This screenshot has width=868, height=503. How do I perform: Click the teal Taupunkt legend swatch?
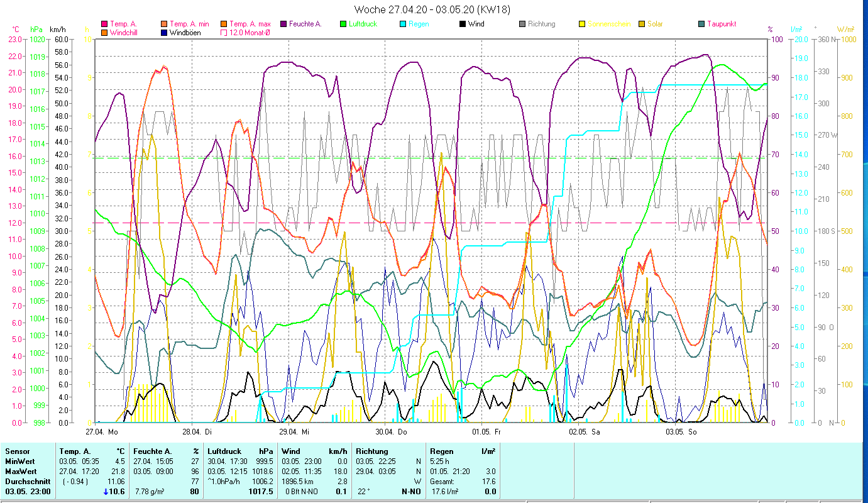click(x=701, y=25)
